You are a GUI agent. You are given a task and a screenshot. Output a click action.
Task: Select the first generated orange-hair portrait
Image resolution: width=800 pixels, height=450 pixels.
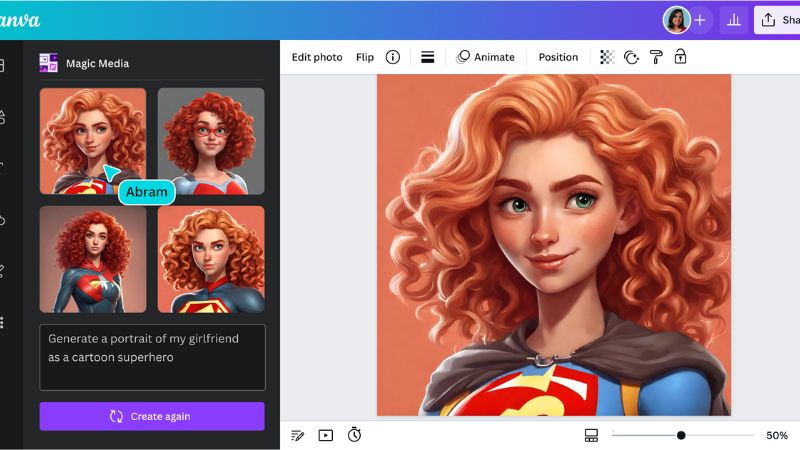93,141
